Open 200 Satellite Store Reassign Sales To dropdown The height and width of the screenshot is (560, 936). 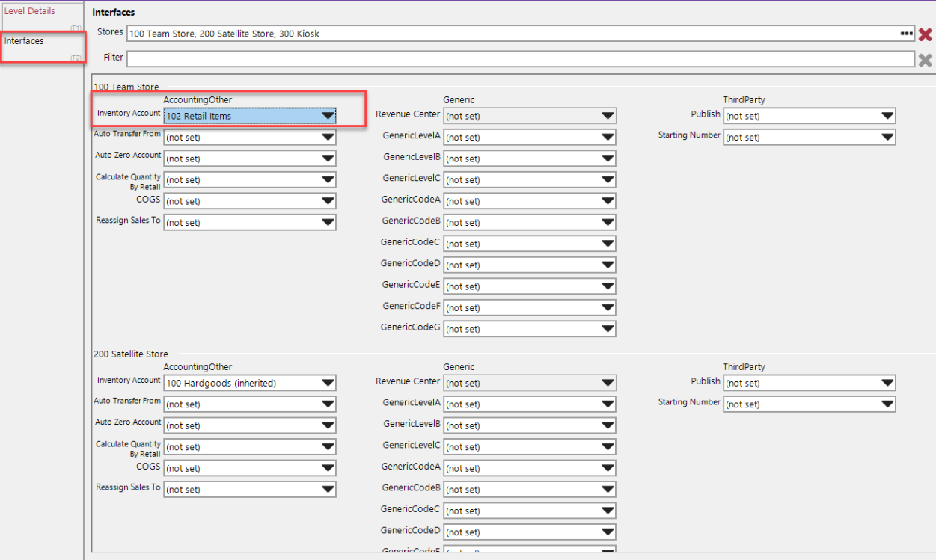(x=250, y=490)
